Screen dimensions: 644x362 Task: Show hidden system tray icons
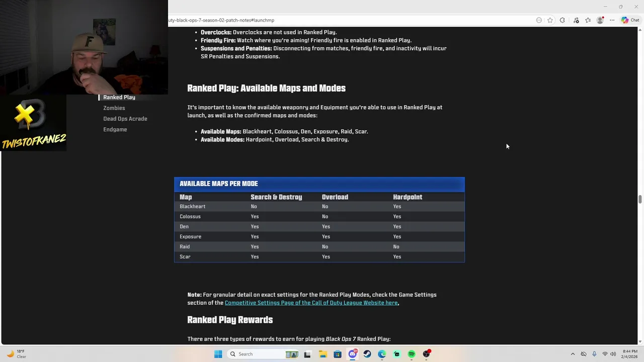[x=573, y=354]
